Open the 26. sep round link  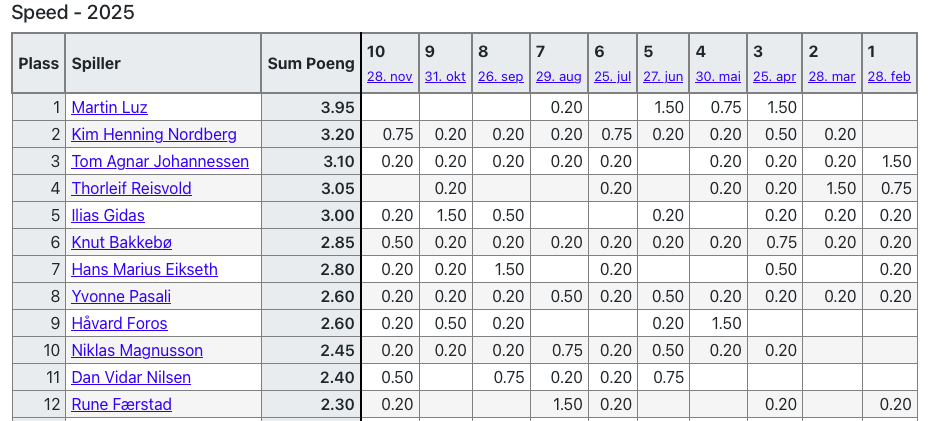(500, 77)
